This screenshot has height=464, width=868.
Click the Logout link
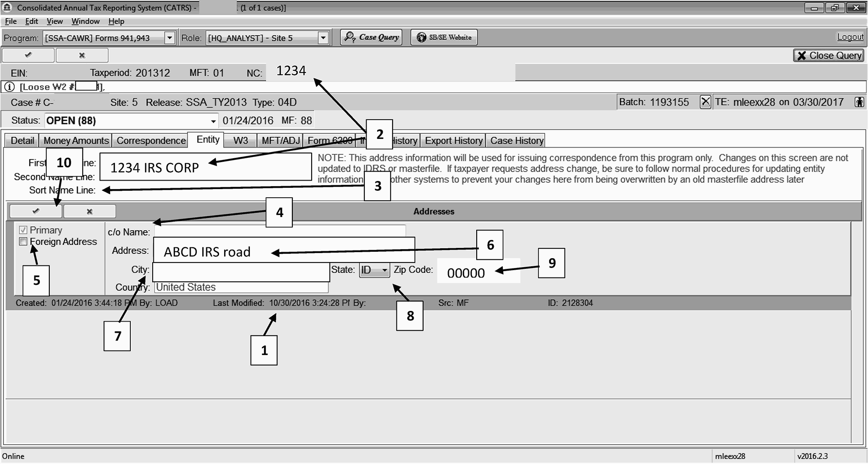(x=850, y=37)
